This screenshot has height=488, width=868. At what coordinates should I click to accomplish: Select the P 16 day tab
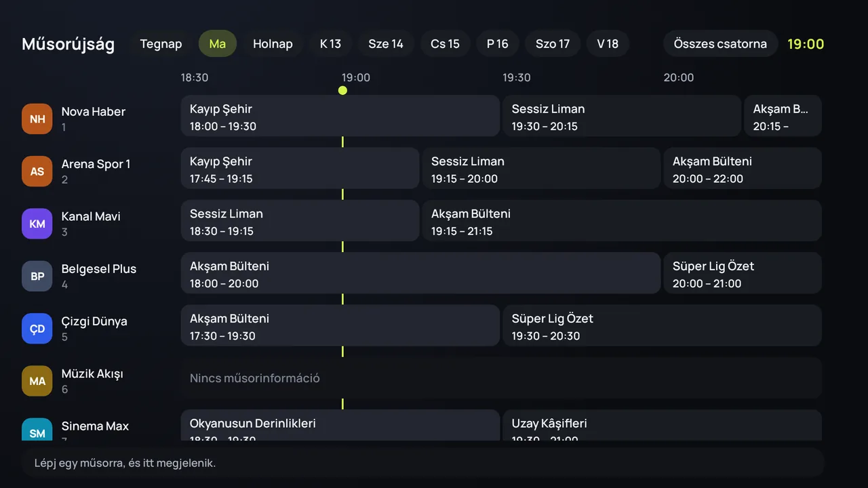click(498, 43)
